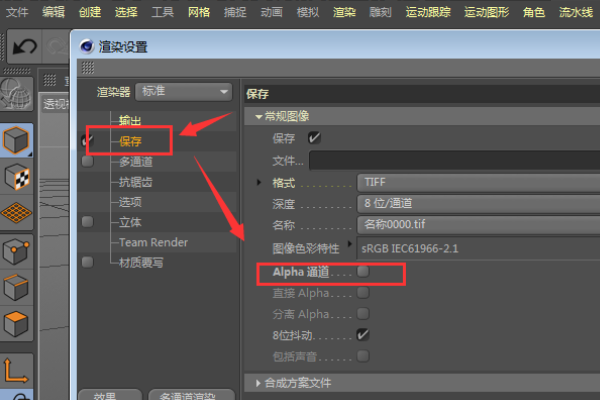
Task: Click the 效果 button
Action: click(110, 395)
